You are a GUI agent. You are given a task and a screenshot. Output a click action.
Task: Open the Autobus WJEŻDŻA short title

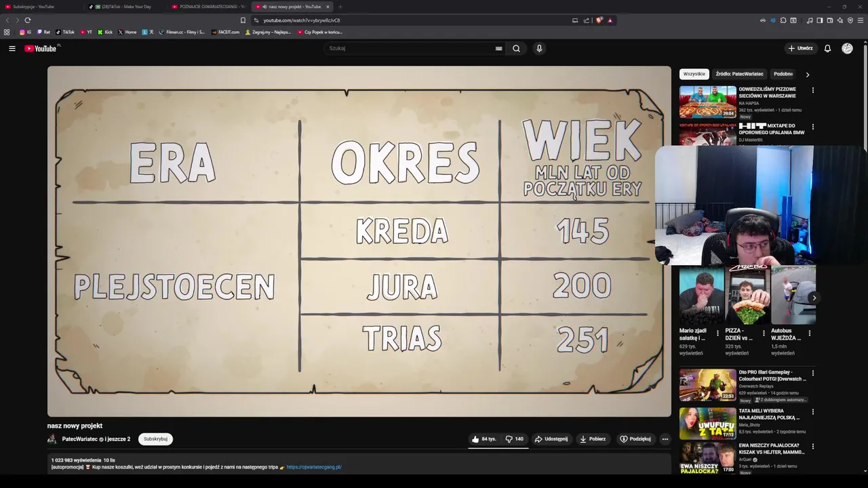(x=786, y=334)
